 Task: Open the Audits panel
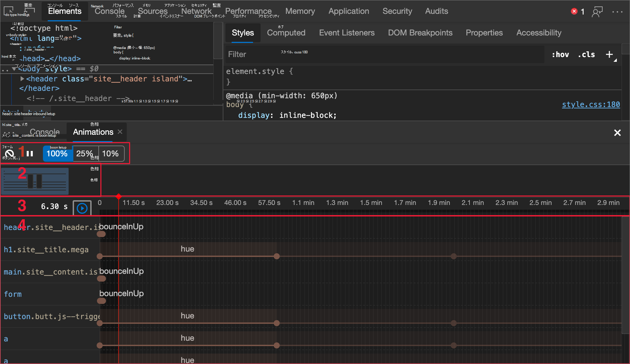tap(437, 11)
